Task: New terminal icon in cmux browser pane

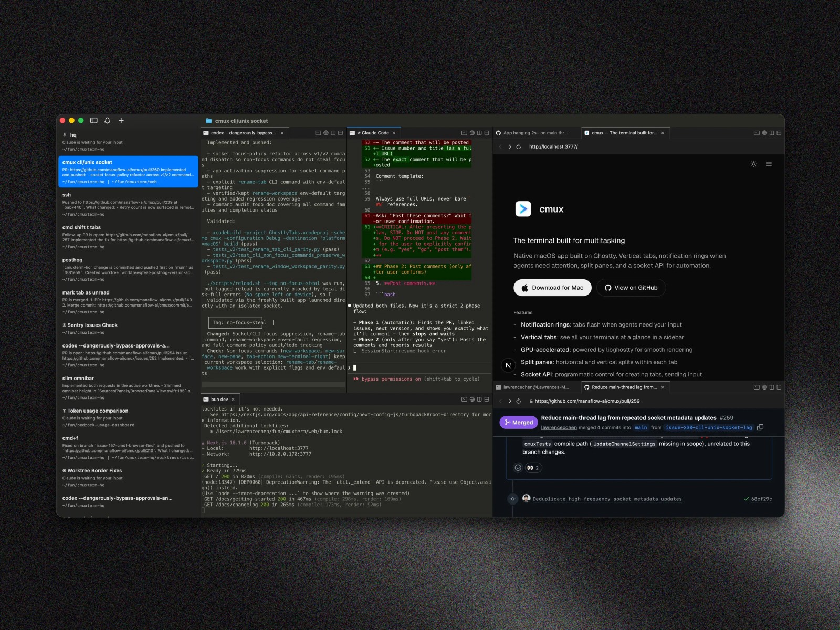Action: (x=757, y=133)
